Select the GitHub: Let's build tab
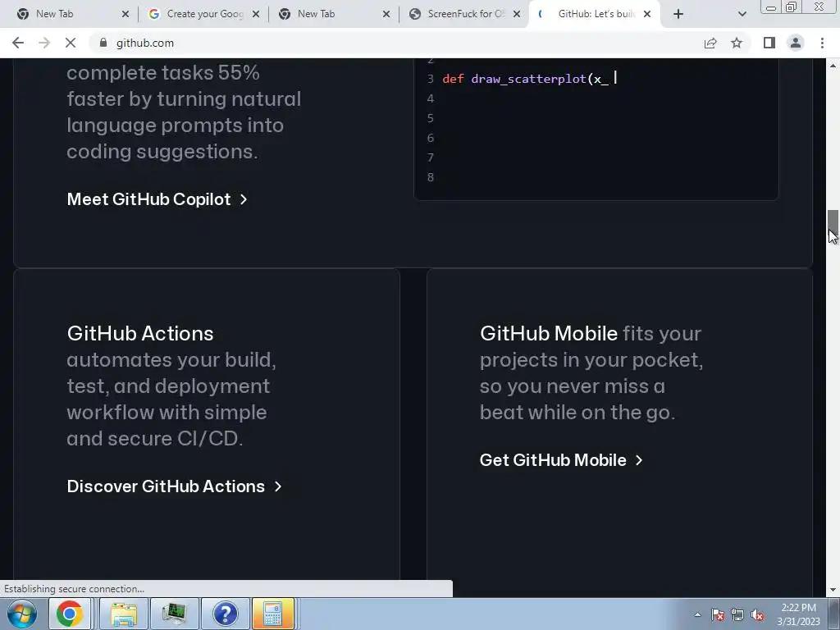The image size is (840, 630). click(x=596, y=14)
